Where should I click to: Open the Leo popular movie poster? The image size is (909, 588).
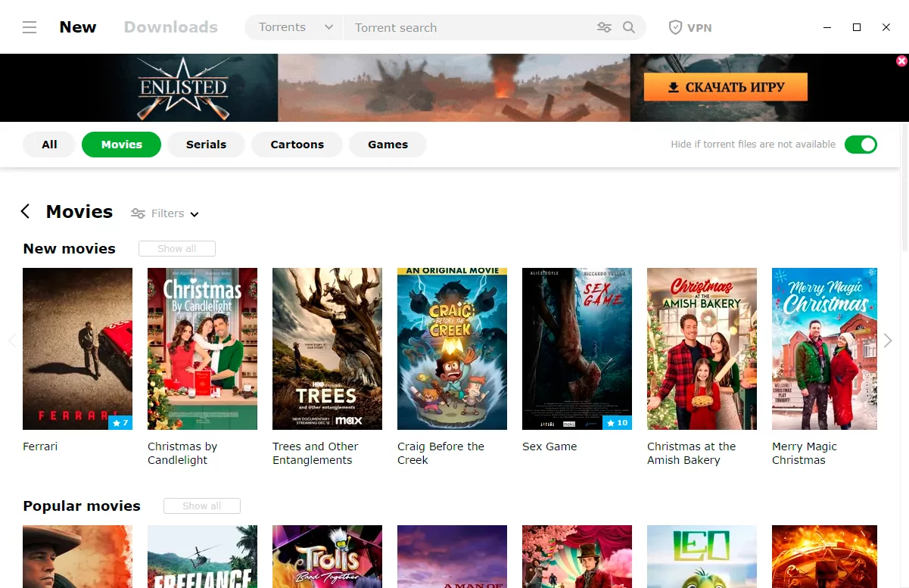[x=702, y=556]
